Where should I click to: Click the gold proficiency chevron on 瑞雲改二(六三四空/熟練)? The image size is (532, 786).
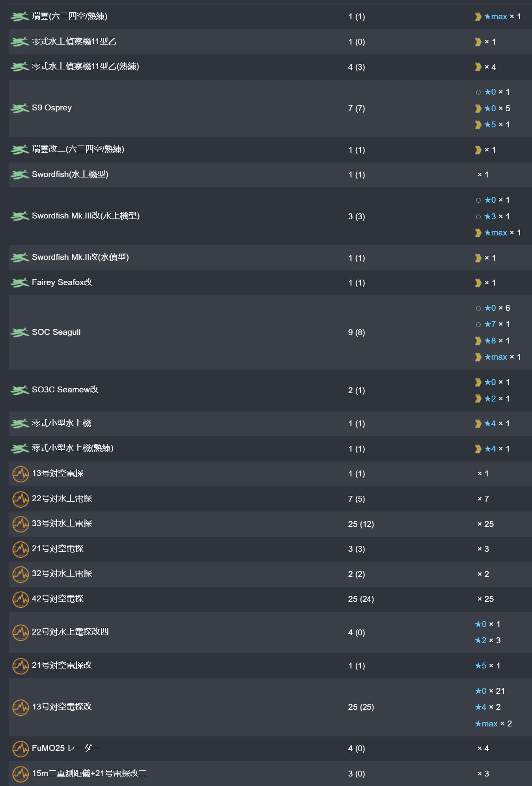point(478,150)
